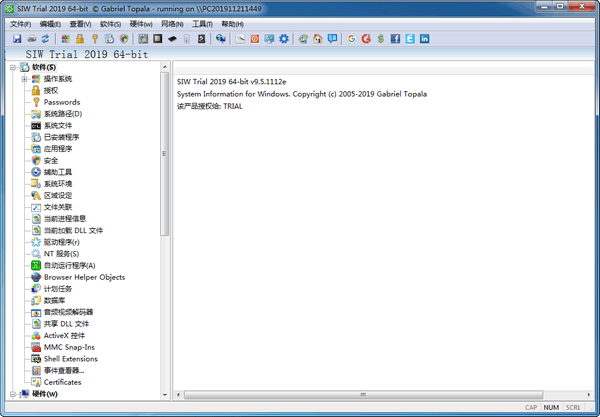Image resolution: width=600 pixels, height=417 pixels.
Task: Select Browser Helper Objects in the tree
Action: 84,277
